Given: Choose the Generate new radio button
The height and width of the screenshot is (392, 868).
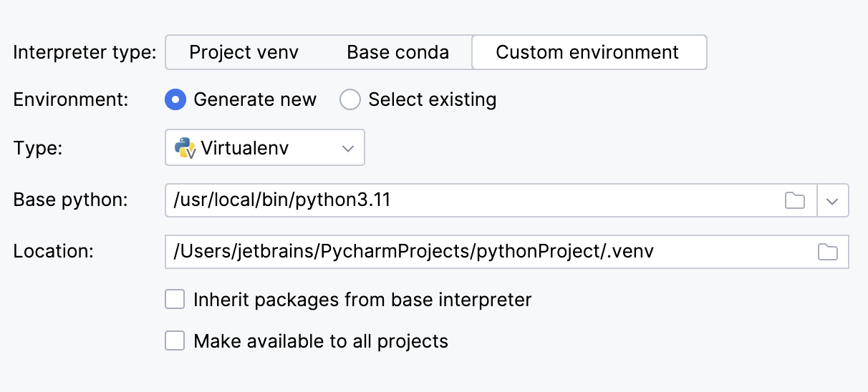Looking at the screenshot, I should click(175, 99).
